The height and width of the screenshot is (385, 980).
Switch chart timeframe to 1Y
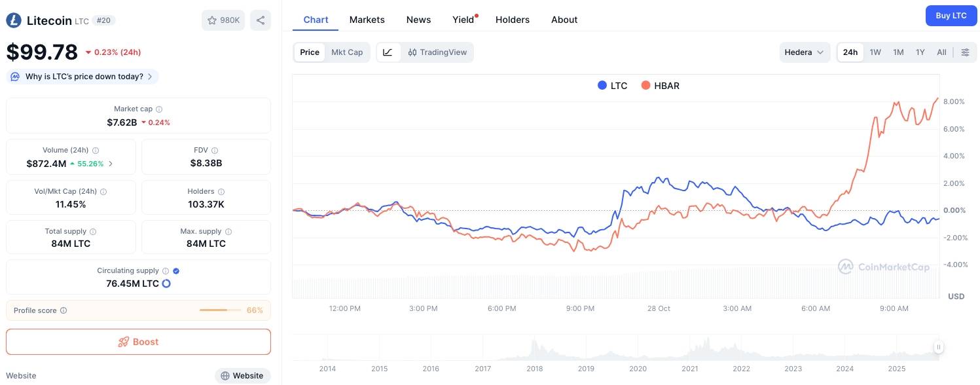920,52
